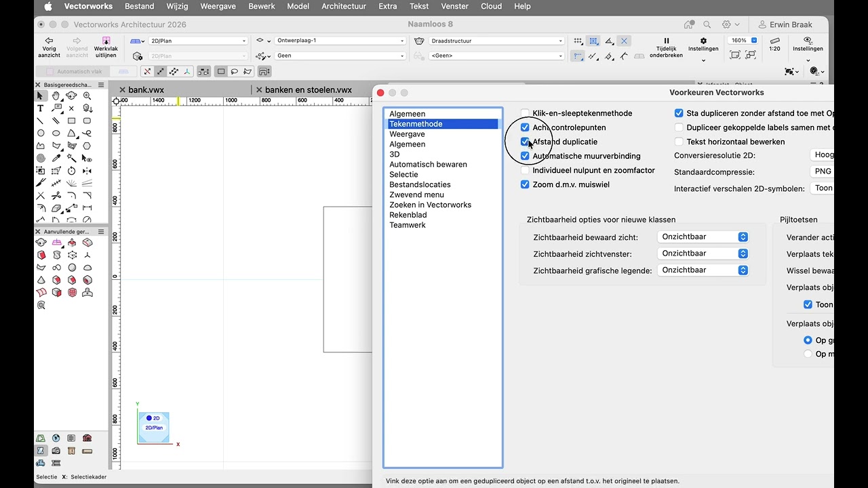Select the Sphere tool in Aanvullende palette

point(72,267)
